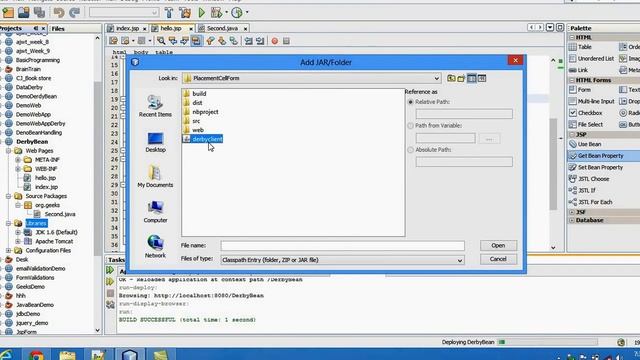This screenshot has height=360, width=640.
Task: Click Create New Folder icon in dialog
Action: 461,78
